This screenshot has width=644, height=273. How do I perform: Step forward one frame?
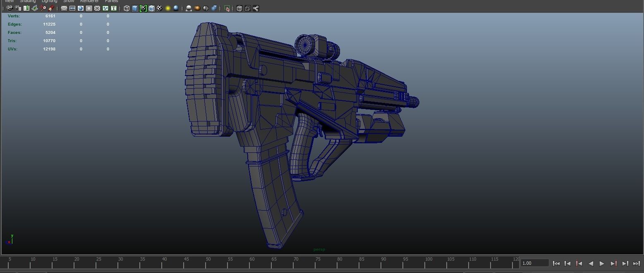point(625,264)
